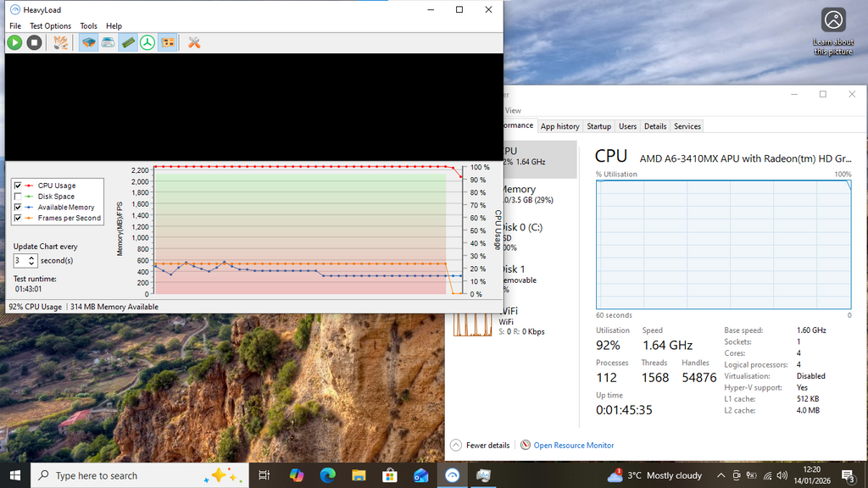Stop the running test in HeavyLoad
The width and height of the screenshot is (868, 488).
click(x=34, y=42)
